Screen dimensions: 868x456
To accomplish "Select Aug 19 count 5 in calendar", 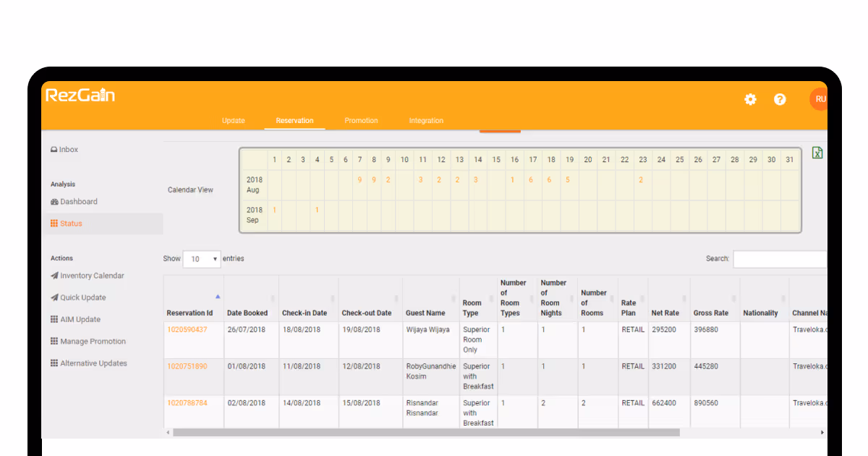I will [x=568, y=180].
